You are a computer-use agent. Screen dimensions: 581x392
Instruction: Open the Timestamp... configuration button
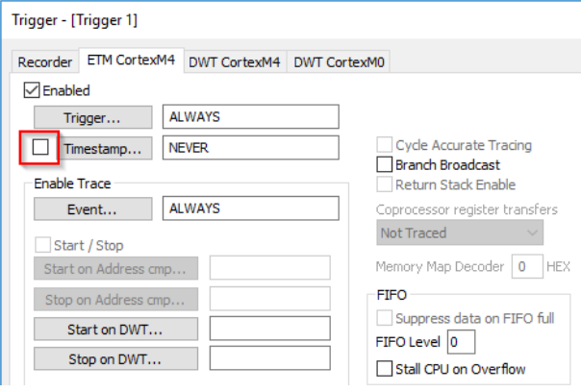click(108, 149)
